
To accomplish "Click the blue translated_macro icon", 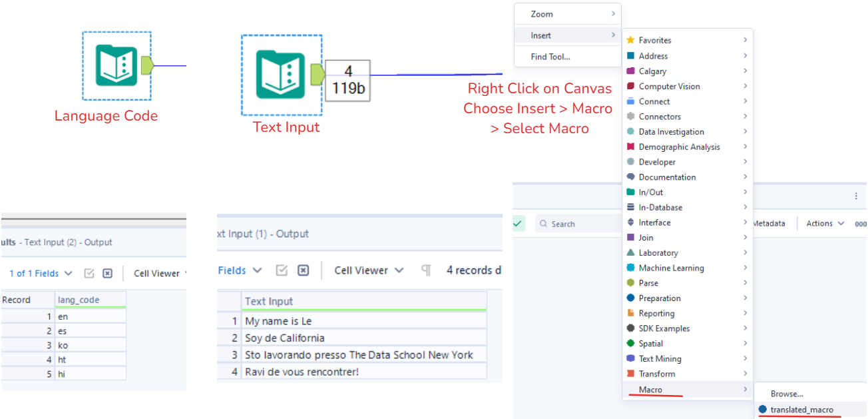I will point(763,410).
